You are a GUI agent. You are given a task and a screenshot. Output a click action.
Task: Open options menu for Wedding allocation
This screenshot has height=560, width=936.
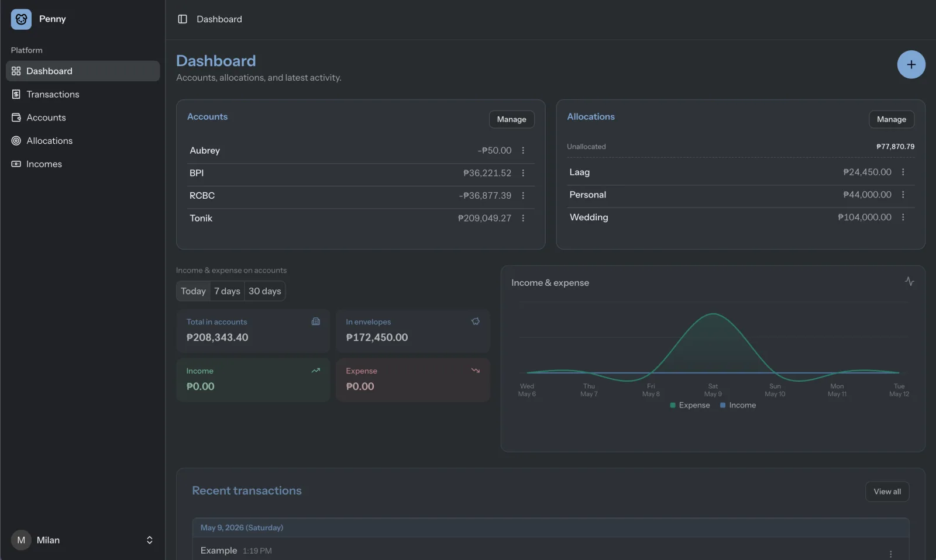click(x=903, y=217)
